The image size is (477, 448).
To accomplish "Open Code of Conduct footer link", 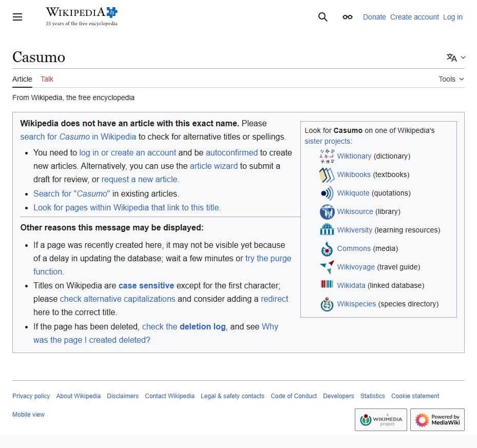I will point(294,396).
